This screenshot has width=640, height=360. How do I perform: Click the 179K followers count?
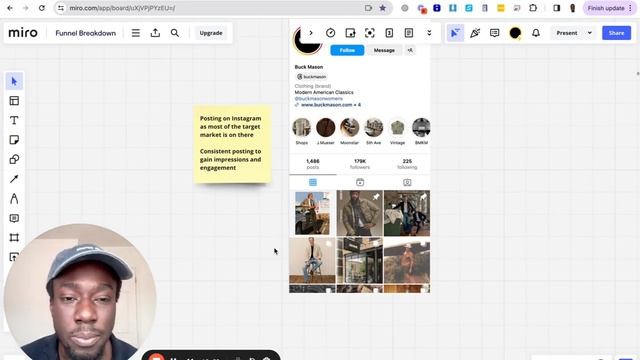360,164
